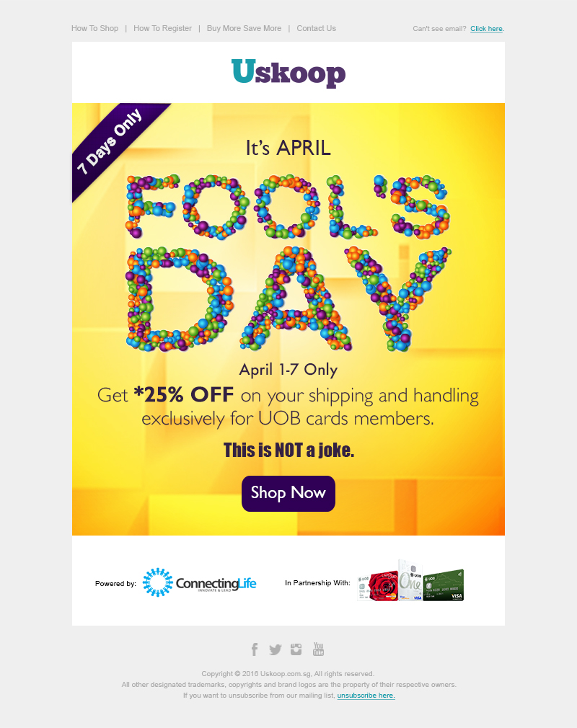Viewport: 577px width, 728px height.
Task: Click the white UOB One card
Action: (410, 580)
